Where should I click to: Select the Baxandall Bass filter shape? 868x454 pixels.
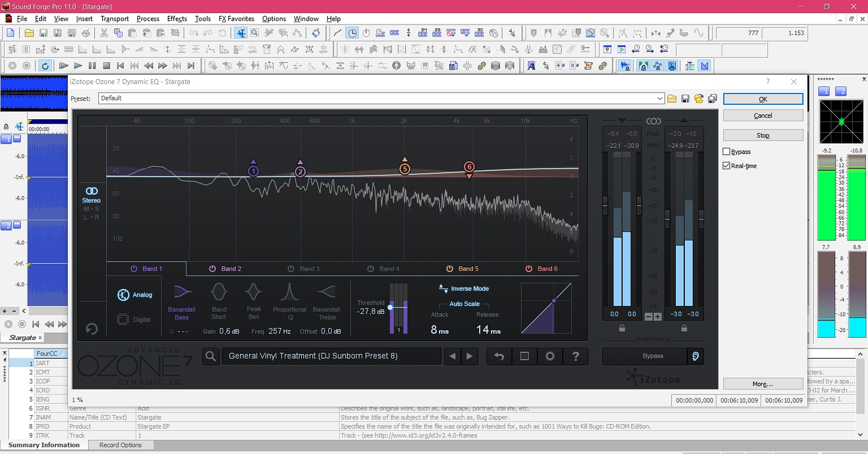tap(182, 302)
